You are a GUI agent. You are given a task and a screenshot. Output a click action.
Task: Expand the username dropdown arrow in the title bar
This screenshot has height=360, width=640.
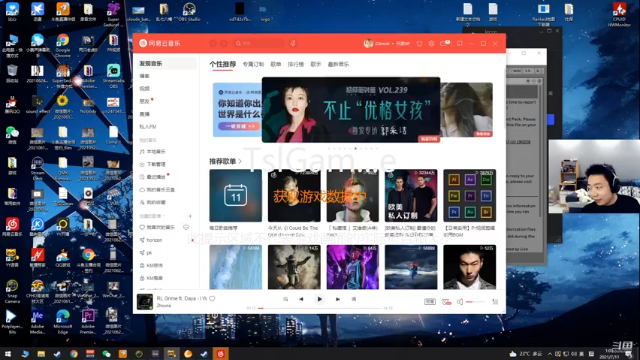coord(393,44)
